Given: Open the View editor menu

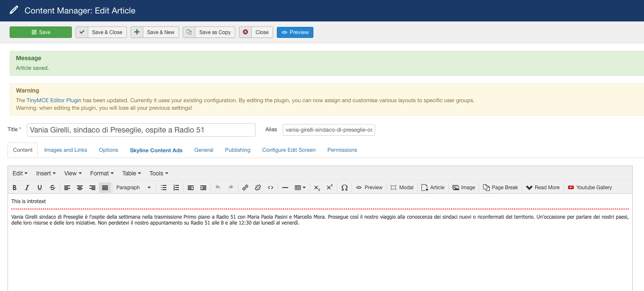Looking at the screenshot, I should coord(73,173).
